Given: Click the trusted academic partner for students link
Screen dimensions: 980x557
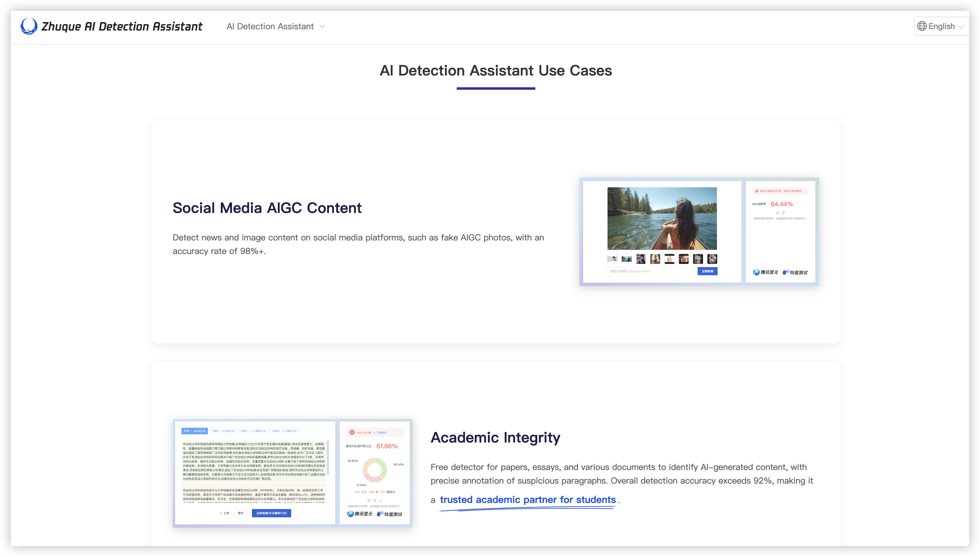Looking at the screenshot, I should [527, 500].
